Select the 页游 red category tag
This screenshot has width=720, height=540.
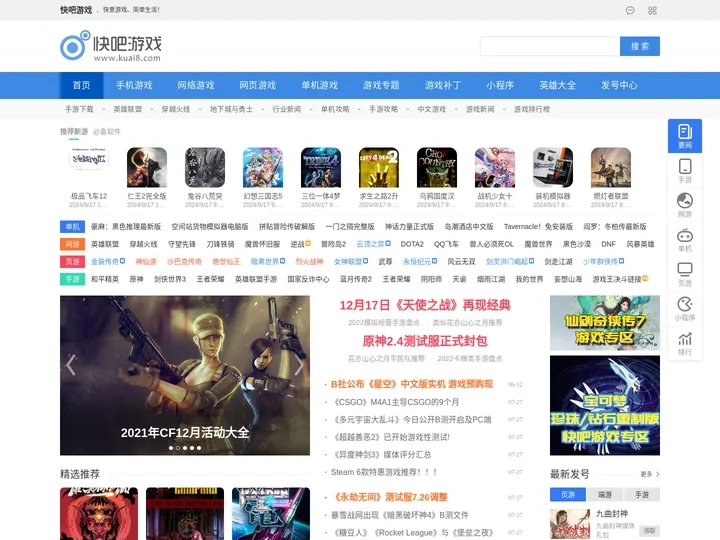tap(72, 261)
